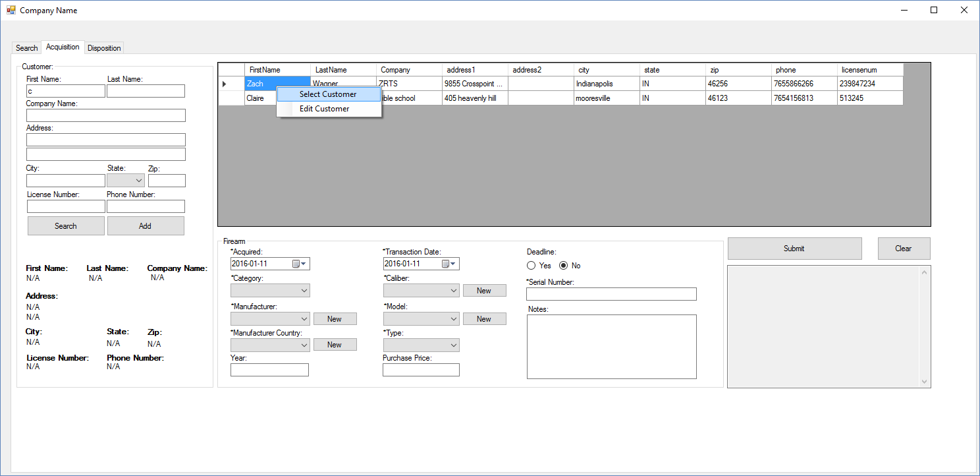Click the Transaction Date dropdown arrow
The image size is (980, 476).
(454, 264)
